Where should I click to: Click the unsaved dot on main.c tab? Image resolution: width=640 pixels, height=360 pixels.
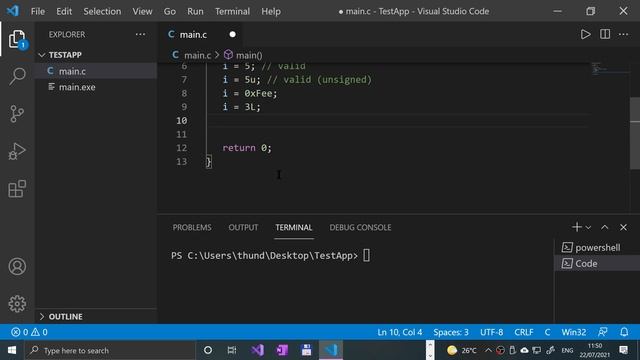[x=232, y=34]
